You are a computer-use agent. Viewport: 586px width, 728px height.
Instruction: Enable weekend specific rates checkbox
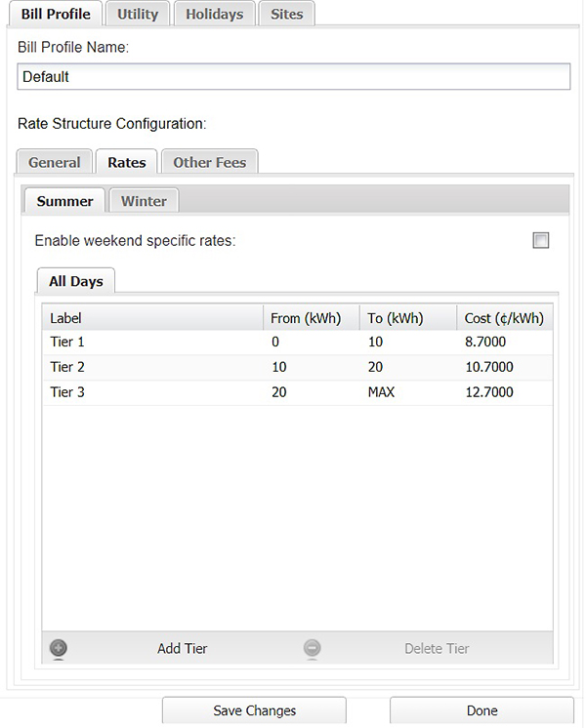click(x=541, y=240)
